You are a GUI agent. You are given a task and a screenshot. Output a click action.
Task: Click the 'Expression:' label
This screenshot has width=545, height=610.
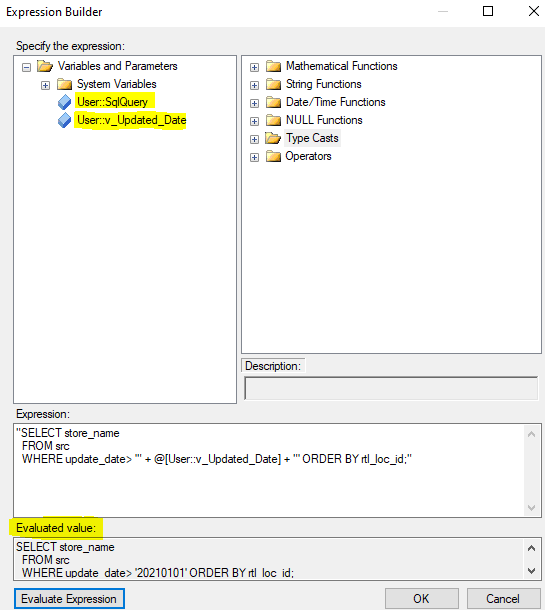click(x=43, y=414)
